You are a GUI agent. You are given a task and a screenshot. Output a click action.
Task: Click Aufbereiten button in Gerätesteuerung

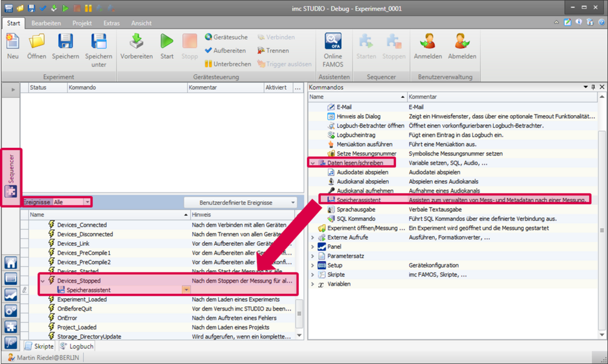[226, 50]
